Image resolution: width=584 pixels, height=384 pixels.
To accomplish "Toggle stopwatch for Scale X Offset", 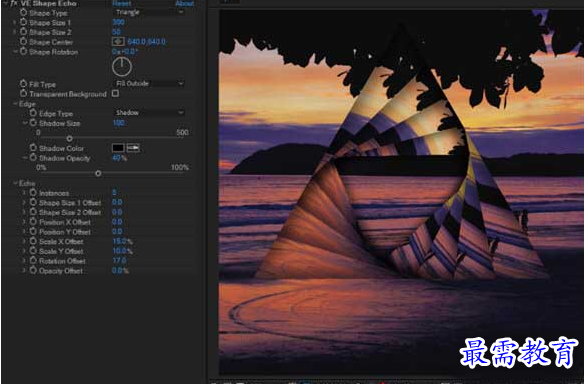I will [33, 241].
